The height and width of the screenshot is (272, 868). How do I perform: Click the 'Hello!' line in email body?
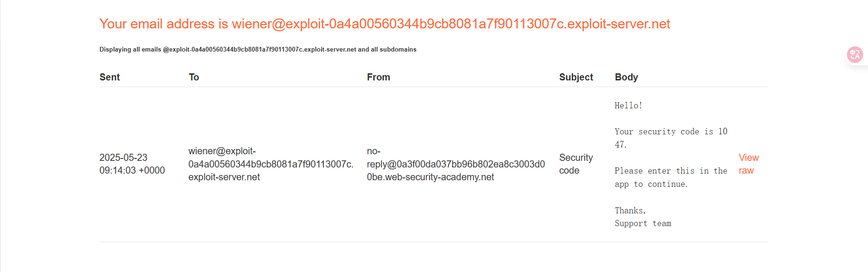[x=628, y=105]
